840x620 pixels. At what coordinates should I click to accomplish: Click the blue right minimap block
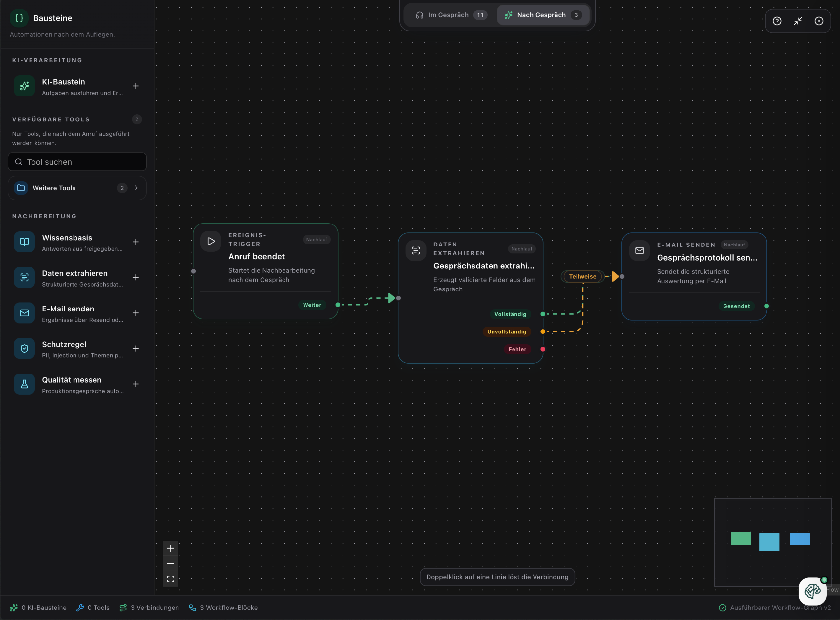pos(800,539)
